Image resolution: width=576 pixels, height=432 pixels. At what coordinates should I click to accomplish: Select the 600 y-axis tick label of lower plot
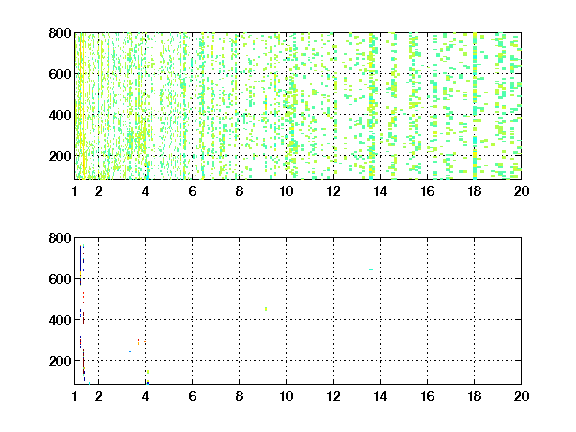tap(60, 279)
